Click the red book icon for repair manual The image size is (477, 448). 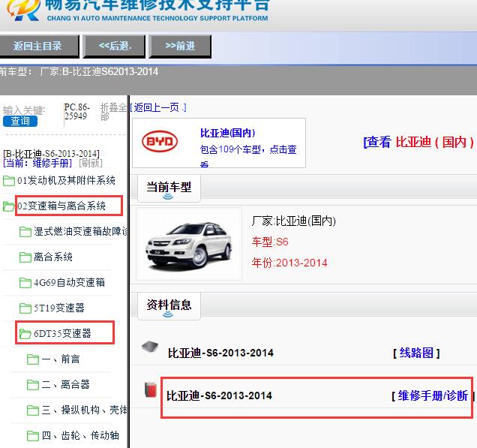151,390
